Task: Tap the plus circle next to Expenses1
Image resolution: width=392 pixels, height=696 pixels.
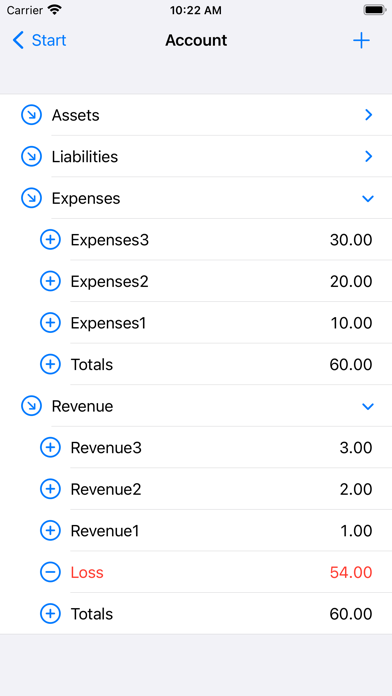Action: coord(50,323)
